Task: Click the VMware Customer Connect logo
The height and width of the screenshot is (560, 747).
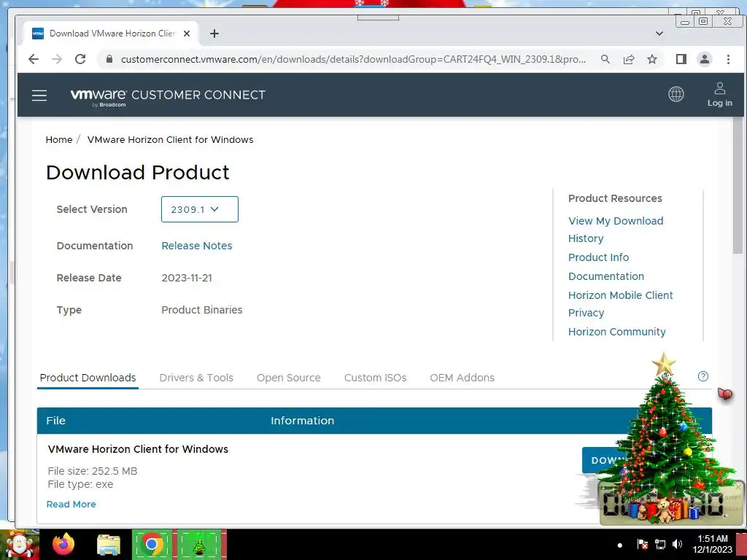Action: [168, 96]
